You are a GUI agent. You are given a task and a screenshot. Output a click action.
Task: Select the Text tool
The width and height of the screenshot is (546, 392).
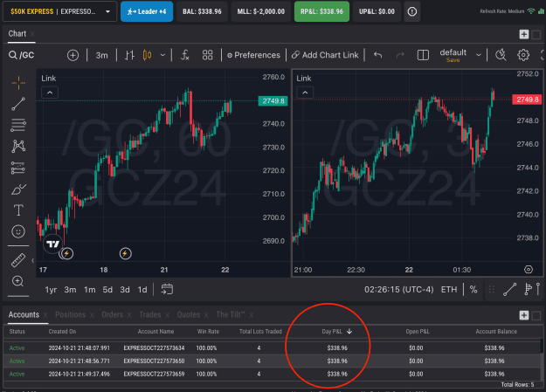pyautogui.click(x=18, y=210)
